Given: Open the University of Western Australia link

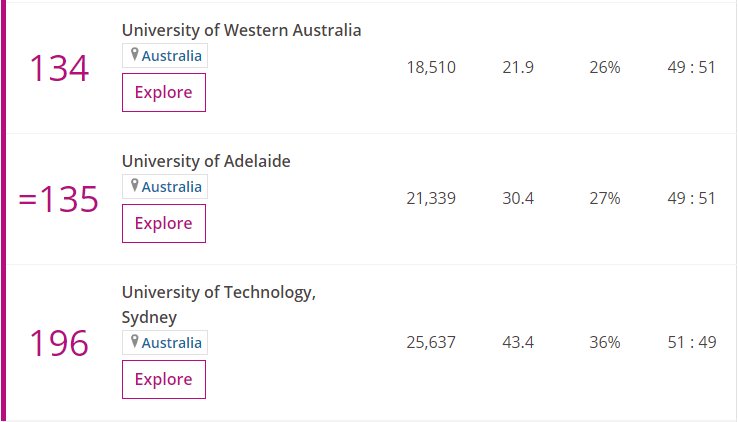Looking at the screenshot, I should (241, 30).
